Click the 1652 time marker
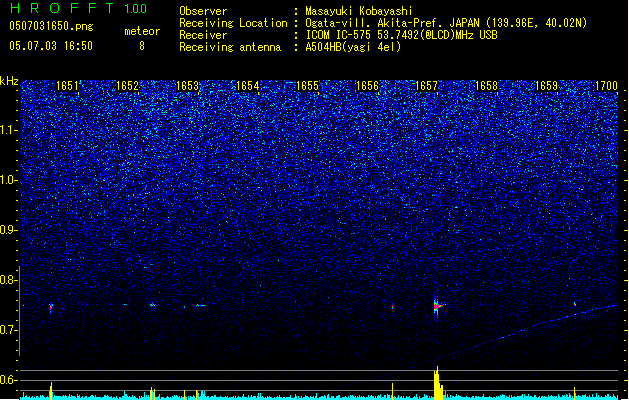 [x=127, y=86]
